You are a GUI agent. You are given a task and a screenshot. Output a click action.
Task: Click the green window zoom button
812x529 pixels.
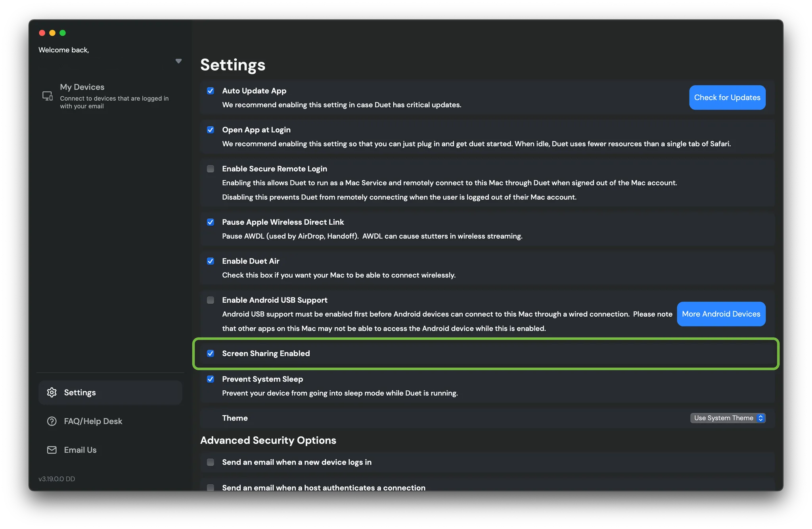tap(63, 33)
